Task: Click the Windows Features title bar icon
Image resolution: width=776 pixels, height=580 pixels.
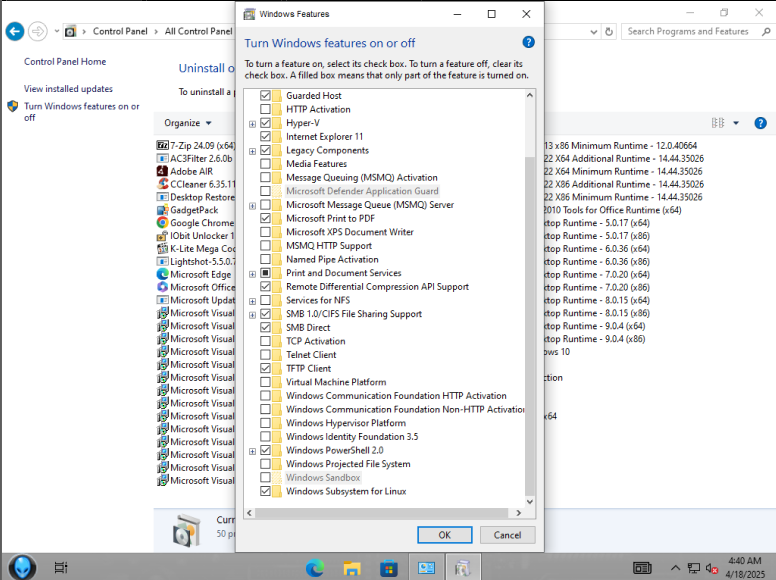Action: point(249,14)
